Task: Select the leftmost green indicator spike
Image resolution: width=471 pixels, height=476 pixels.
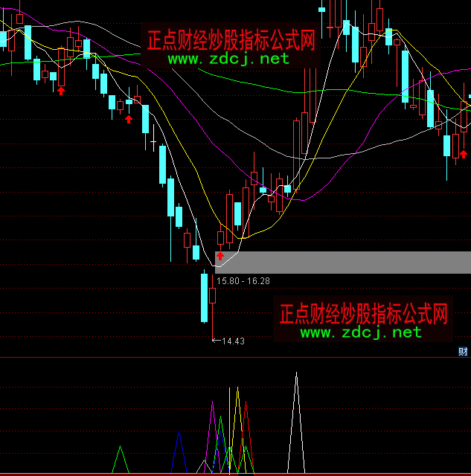Action: click(121, 458)
